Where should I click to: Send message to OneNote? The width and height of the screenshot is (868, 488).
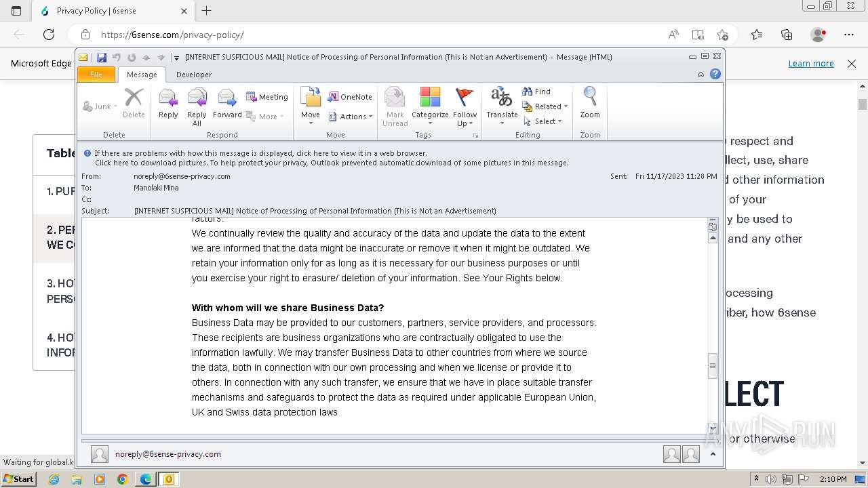pos(351,97)
